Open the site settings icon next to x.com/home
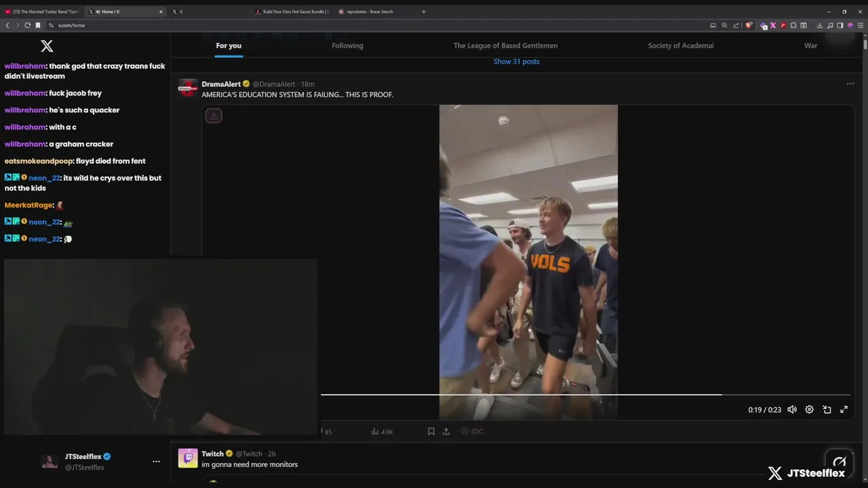 [51, 25]
